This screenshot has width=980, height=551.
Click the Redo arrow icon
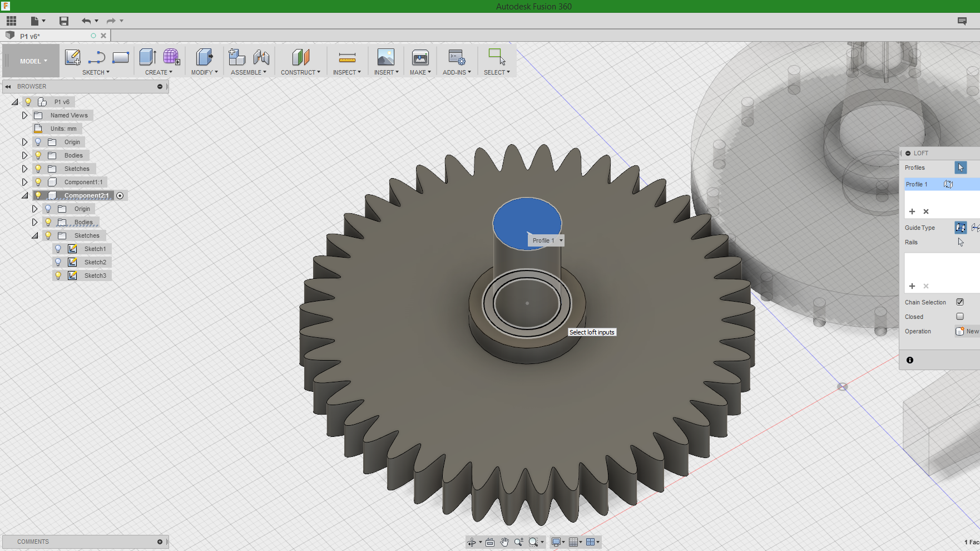[x=111, y=21]
